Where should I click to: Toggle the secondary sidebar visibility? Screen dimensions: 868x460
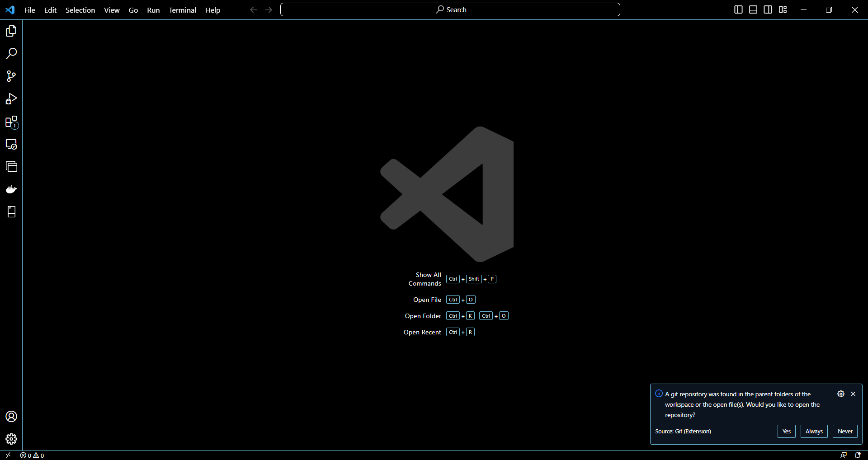[x=768, y=9]
